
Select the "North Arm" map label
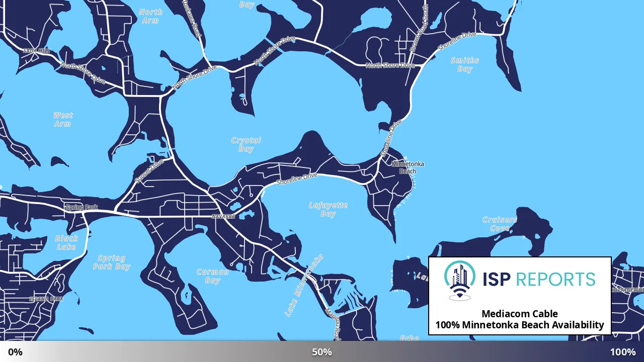pos(150,16)
